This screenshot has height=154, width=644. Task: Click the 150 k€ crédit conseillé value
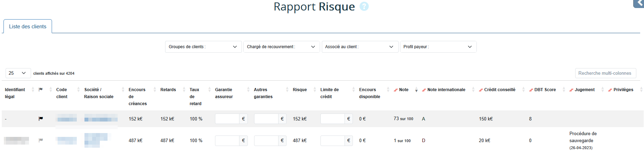point(486,119)
